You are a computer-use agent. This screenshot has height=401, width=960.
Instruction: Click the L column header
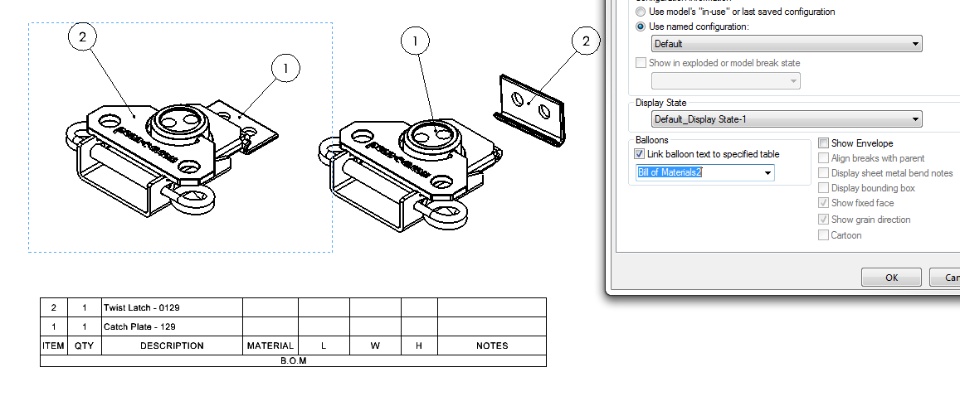[x=323, y=345]
